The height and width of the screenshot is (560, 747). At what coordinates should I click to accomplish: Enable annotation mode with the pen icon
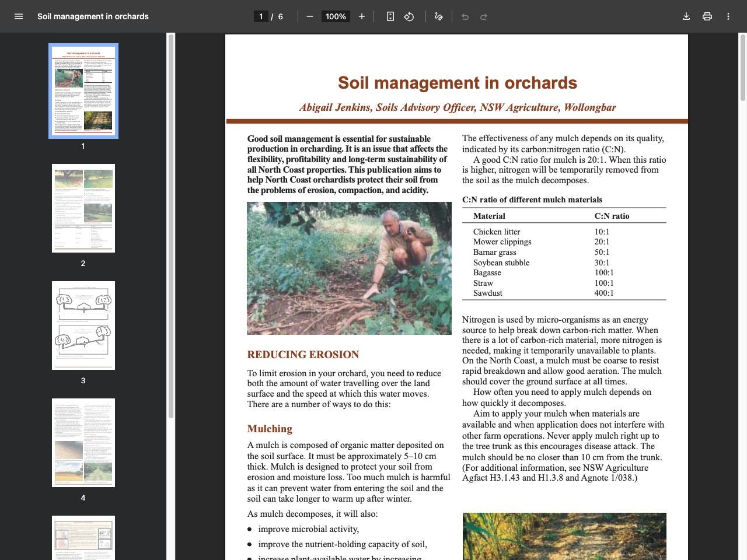point(438,16)
